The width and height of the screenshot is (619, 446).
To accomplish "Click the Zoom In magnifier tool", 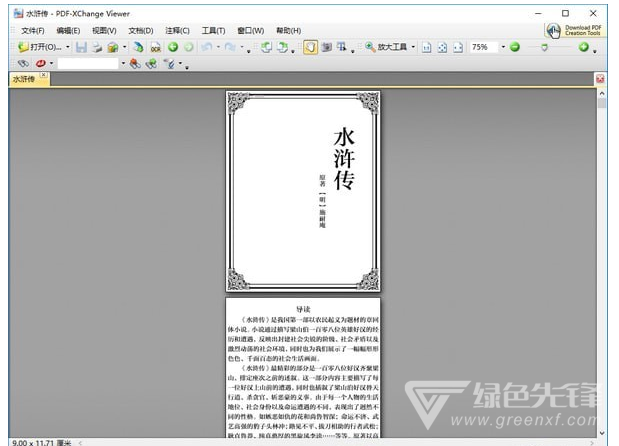I will coord(370,47).
